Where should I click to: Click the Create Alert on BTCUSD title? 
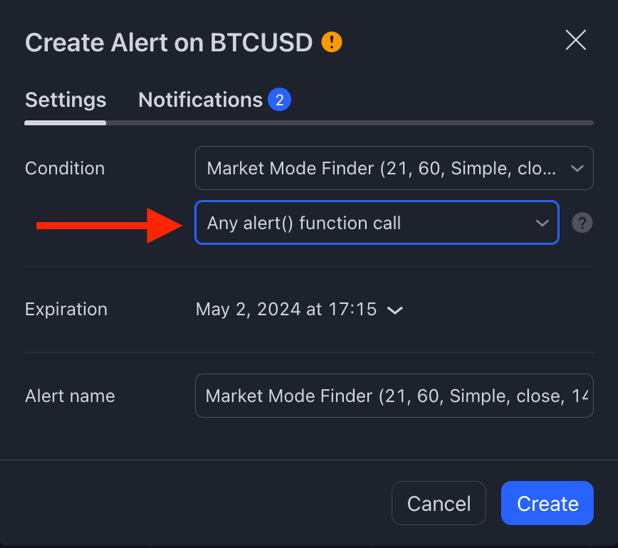(x=169, y=42)
